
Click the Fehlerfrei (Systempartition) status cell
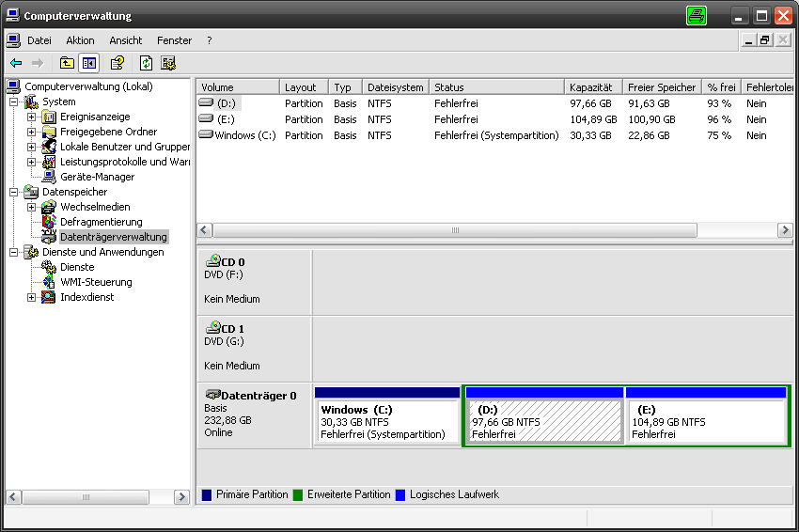point(496,135)
